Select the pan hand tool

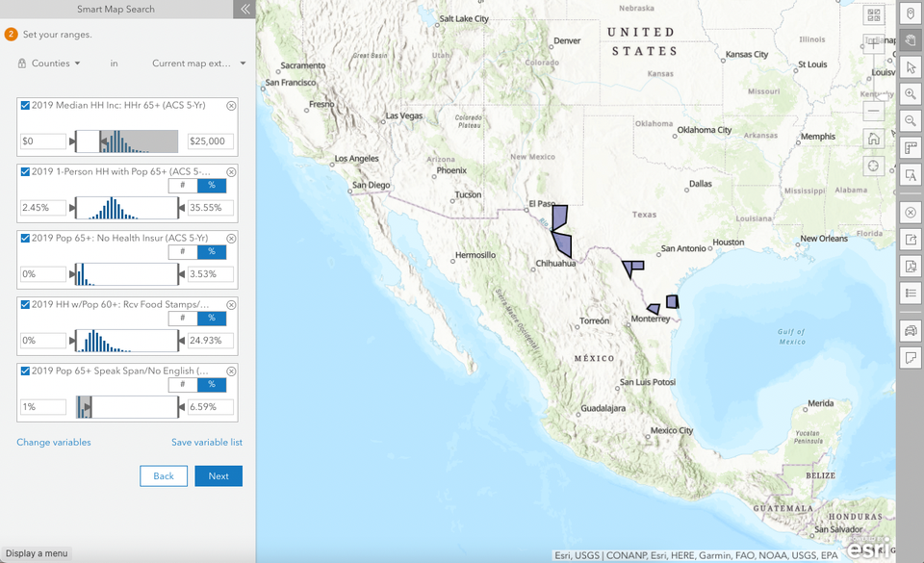click(910, 39)
